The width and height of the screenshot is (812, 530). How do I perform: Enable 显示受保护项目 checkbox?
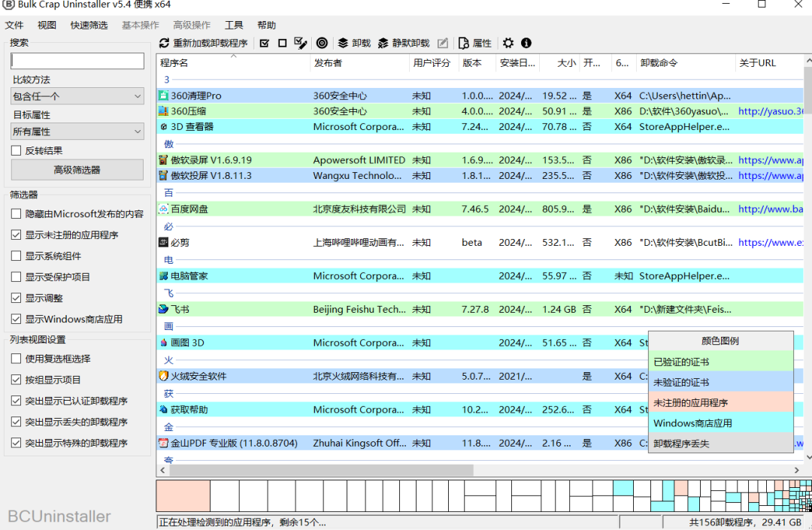pyautogui.click(x=16, y=277)
